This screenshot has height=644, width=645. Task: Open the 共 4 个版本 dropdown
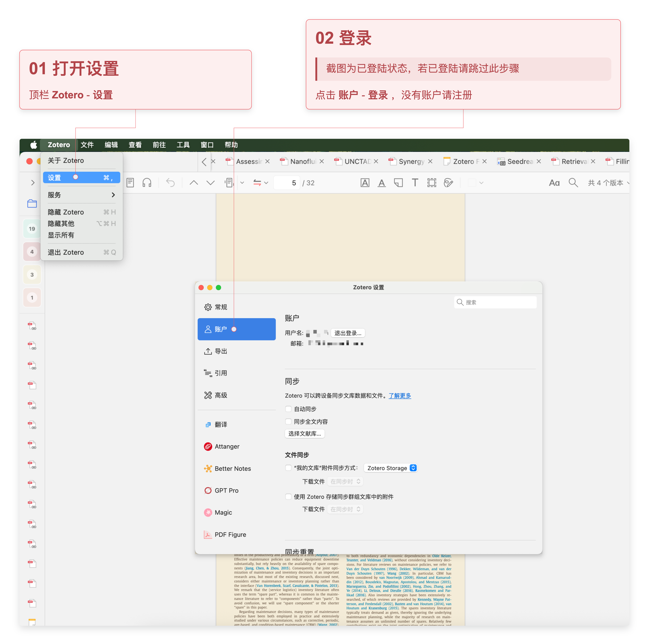pos(608,183)
